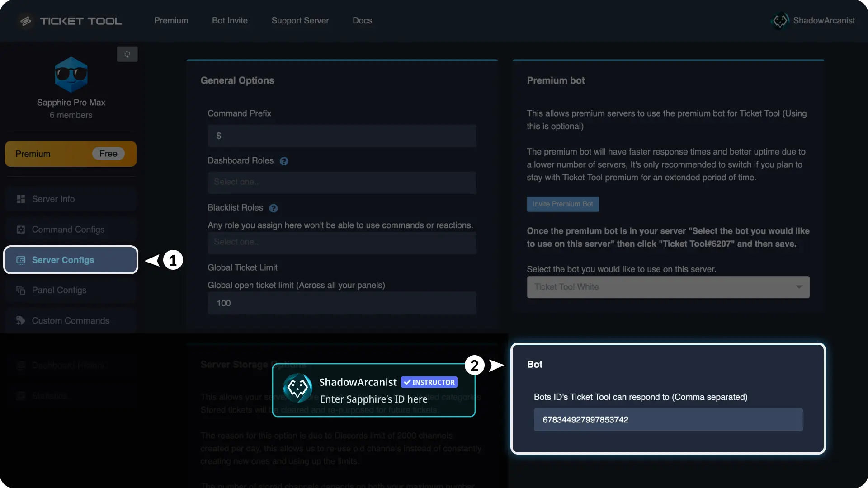Select Panel Configs in sidebar
This screenshot has height=488, width=868.
coord(71,290)
